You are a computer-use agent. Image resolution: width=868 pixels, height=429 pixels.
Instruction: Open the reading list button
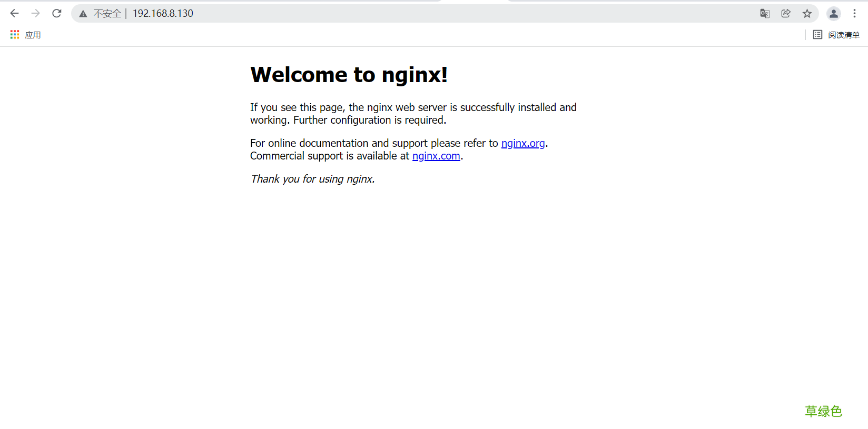[x=836, y=35]
